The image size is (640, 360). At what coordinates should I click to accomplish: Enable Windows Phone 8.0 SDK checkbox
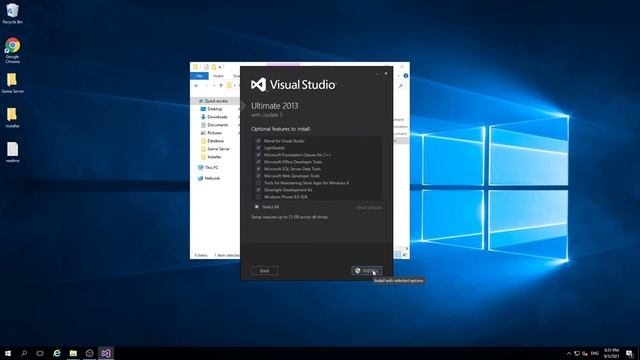pos(258,197)
